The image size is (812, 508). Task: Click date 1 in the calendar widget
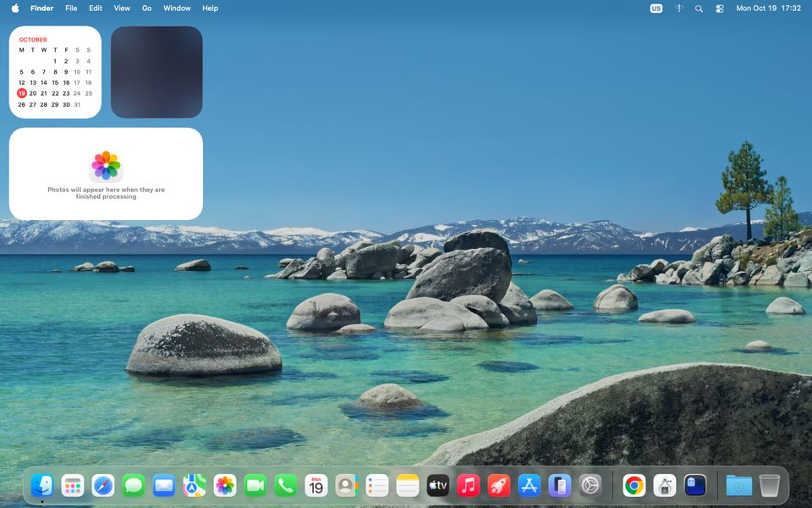point(55,61)
